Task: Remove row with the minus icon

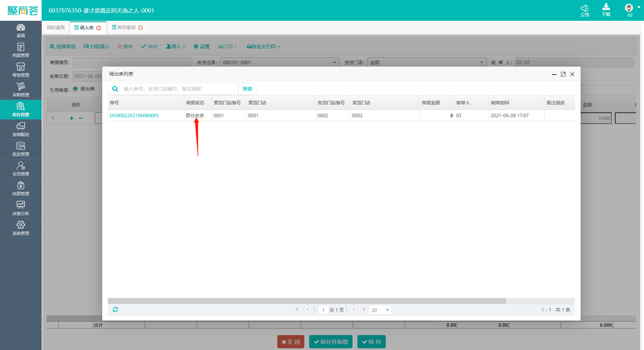Action: point(80,118)
